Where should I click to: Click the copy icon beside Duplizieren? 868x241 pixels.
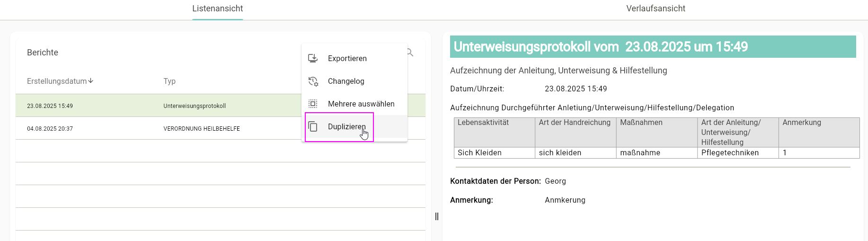[x=313, y=126]
